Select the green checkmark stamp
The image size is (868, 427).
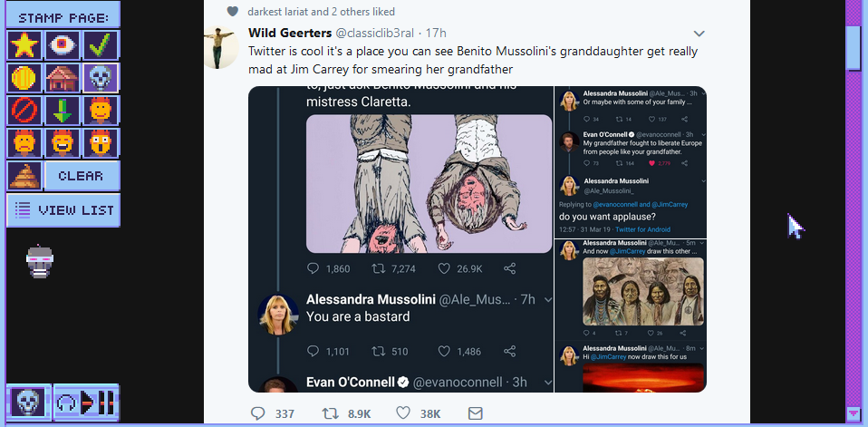coord(101,45)
